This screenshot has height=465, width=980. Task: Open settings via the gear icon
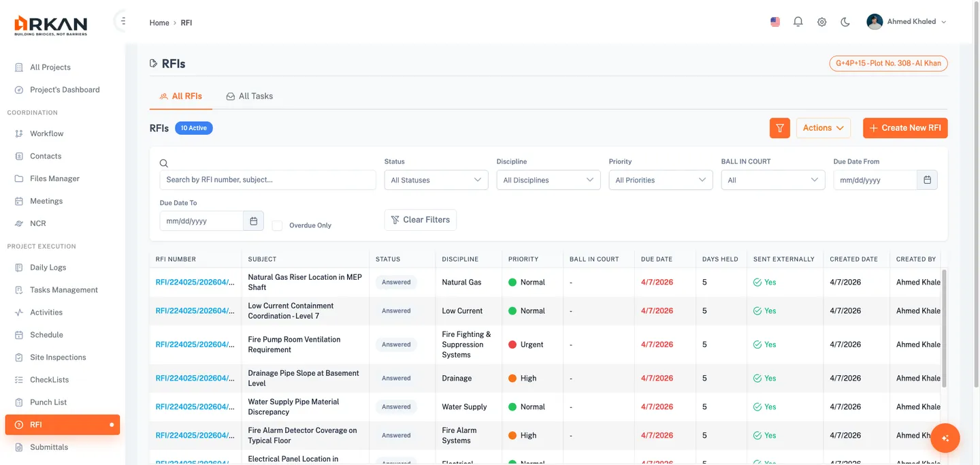[821, 22]
